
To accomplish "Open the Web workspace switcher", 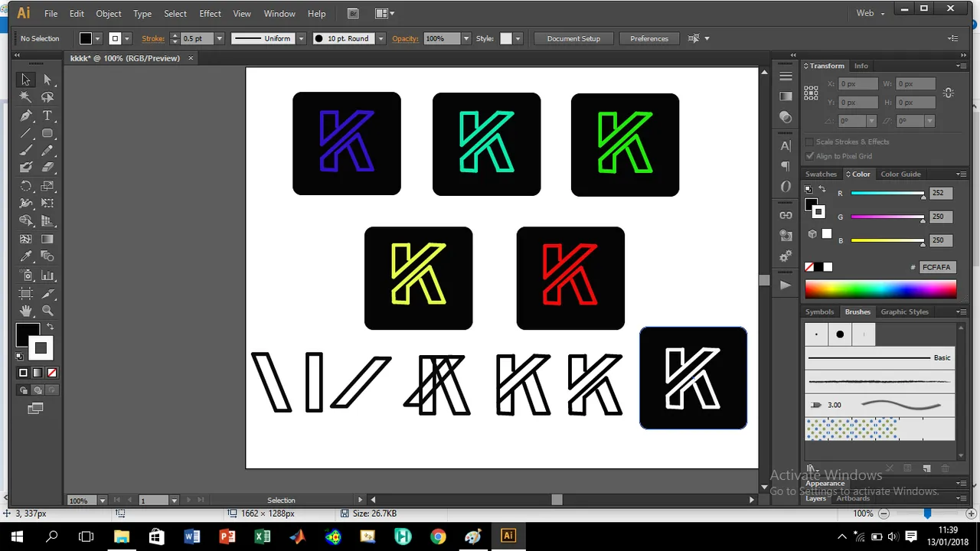I will [x=870, y=13].
